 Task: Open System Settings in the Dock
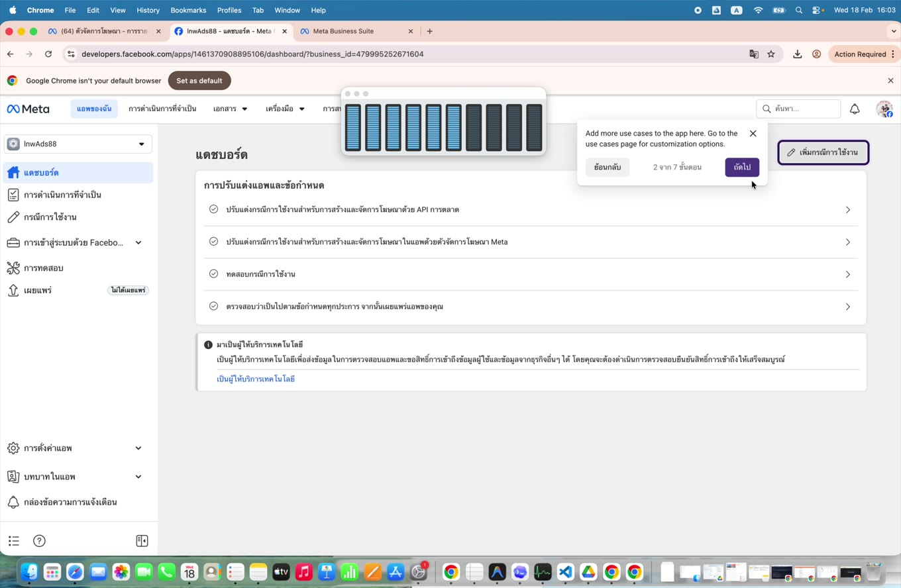click(419, 572)
